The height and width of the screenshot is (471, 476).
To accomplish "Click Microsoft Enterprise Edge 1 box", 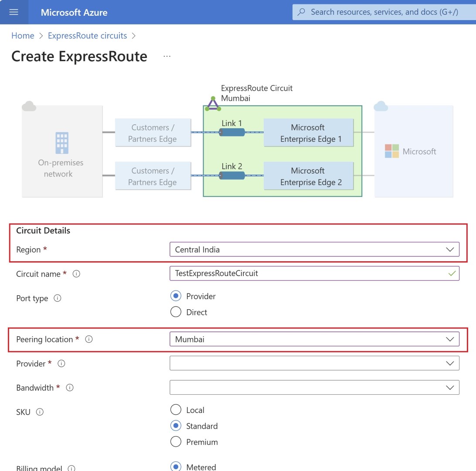I will tap(309, 133).
